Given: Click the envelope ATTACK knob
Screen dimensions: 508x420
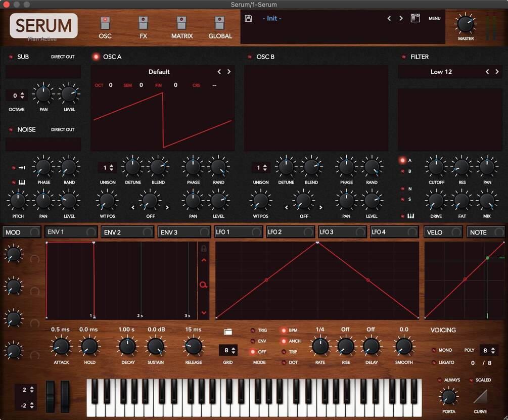Looking at the screenshot, I should coord(61,346).
